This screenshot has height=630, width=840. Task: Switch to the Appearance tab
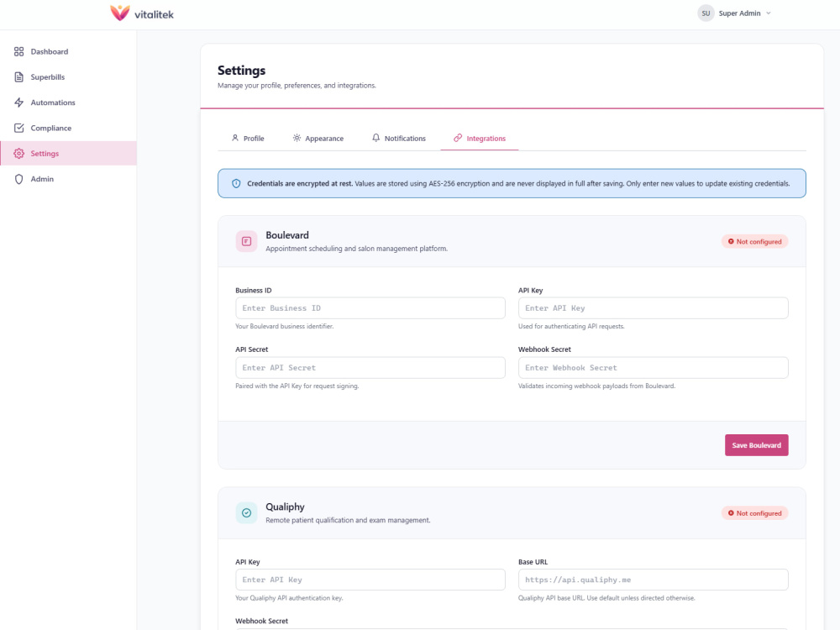click(x=318, y=139)
